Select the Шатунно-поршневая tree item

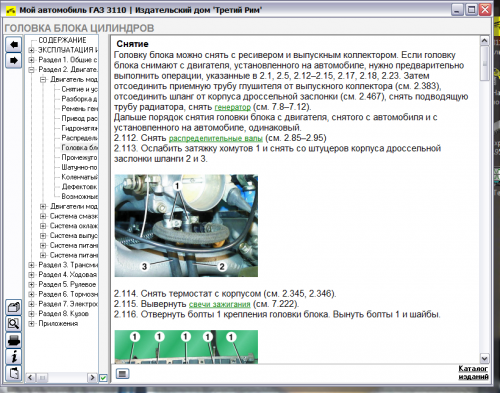coord(79,167)
